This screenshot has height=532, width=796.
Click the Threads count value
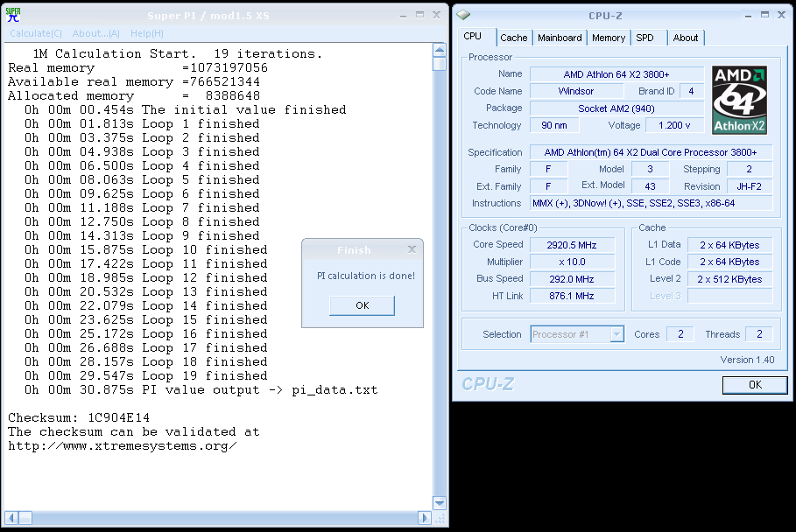759,334
